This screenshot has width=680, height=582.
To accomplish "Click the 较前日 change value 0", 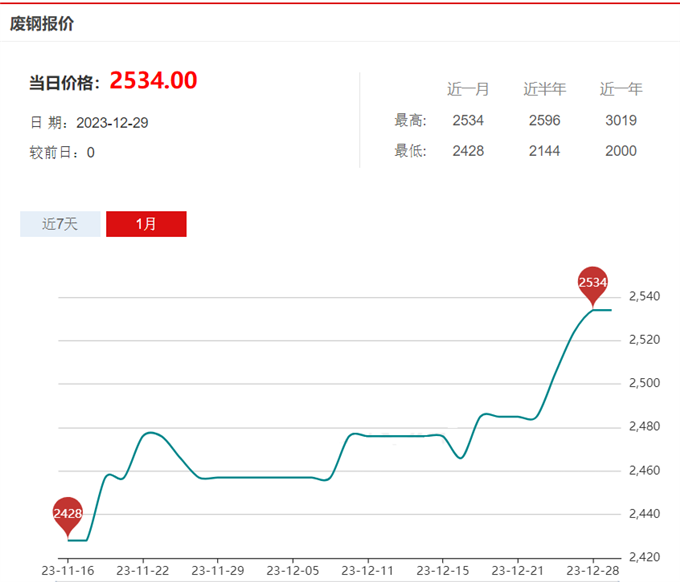I will click(91, 153).
